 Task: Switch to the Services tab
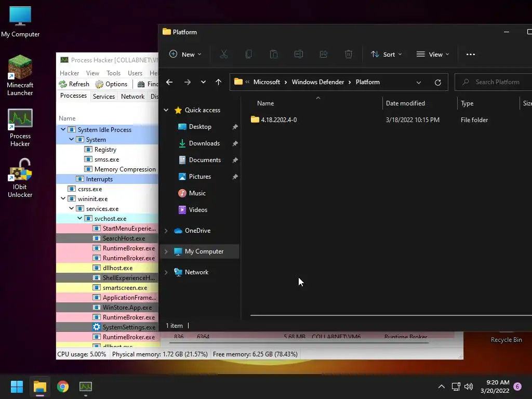click(x=104, y=96)
